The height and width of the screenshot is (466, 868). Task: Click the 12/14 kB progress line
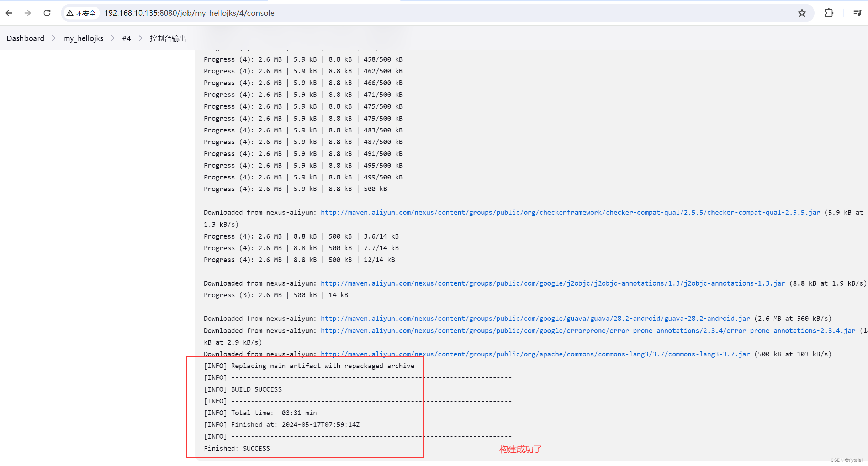300,260
